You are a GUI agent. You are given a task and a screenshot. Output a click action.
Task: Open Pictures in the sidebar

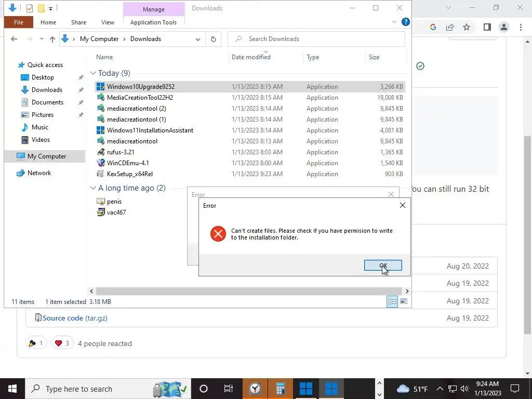tap(43, 115)
